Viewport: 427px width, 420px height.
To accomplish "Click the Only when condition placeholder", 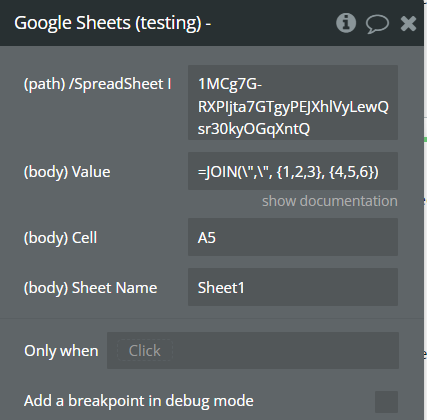I will [x=145, y=350].
